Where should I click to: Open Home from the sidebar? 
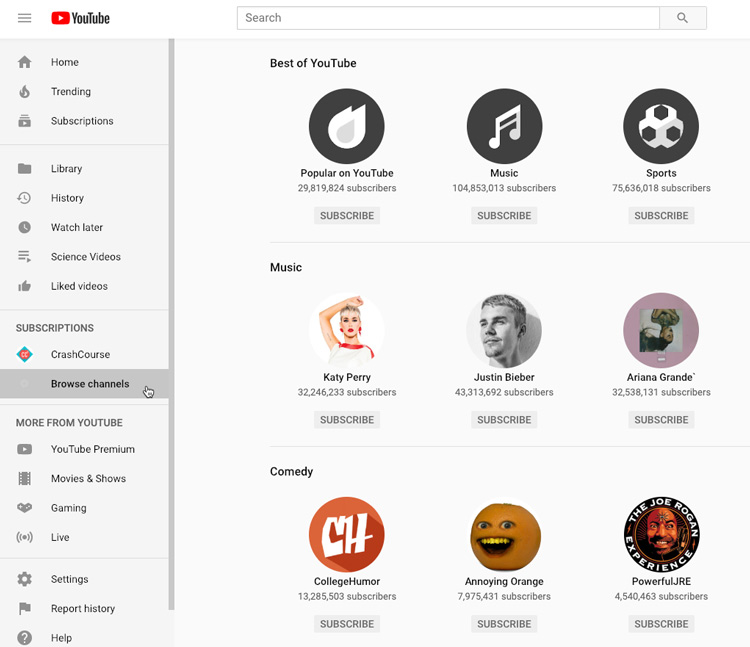click(84, 62)
